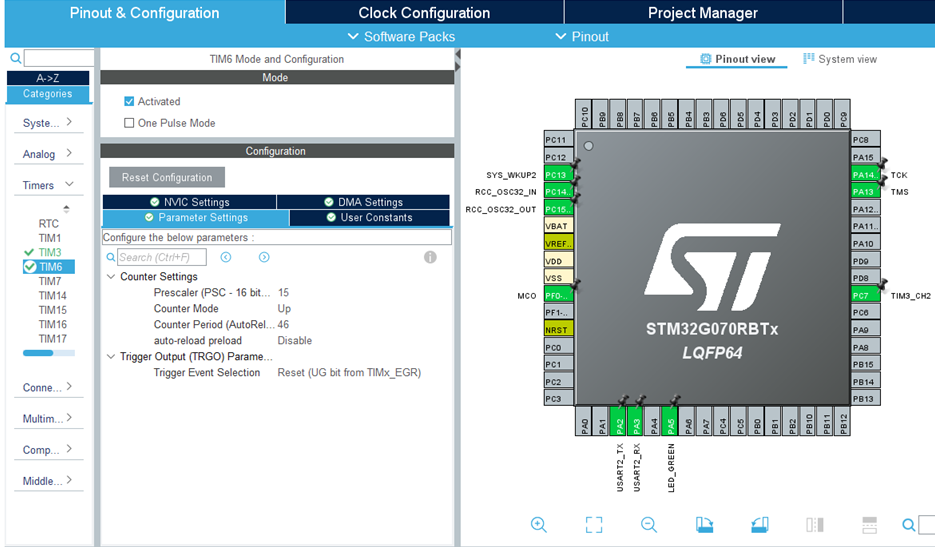
Task: Click the Trigger Event Selection Reset value
Action: coord(349,372)
